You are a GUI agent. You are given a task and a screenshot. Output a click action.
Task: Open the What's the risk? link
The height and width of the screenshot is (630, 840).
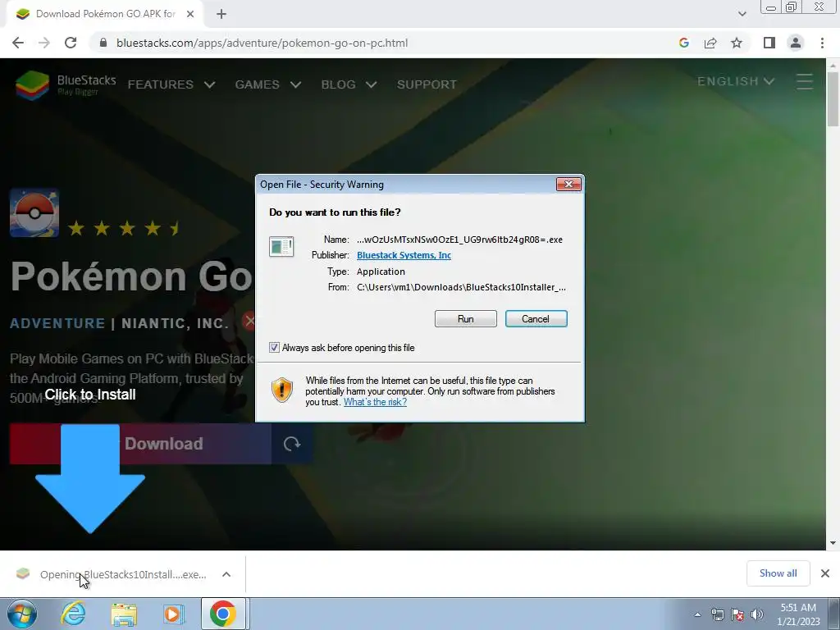click(375, 402)
